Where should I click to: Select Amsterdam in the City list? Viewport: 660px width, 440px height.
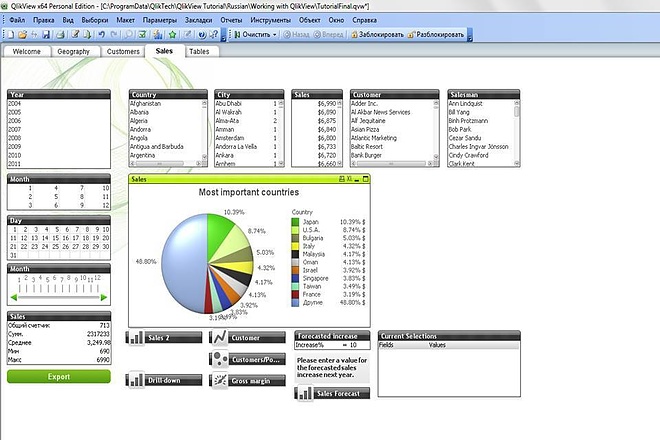pyautogui.click(x=246, y=138)
